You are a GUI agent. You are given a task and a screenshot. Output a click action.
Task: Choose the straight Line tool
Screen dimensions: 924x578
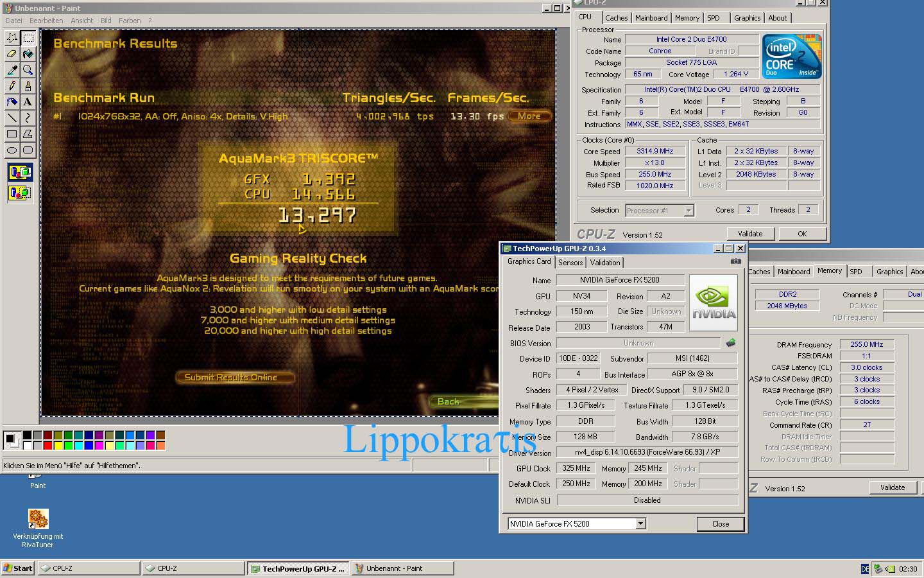click(x=12, y=118)
